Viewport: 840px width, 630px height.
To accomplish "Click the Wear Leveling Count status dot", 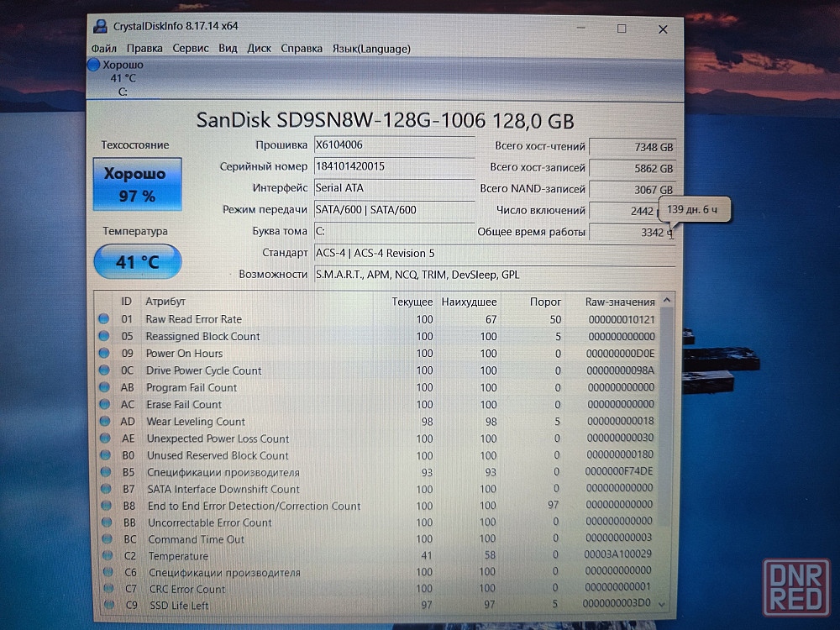I will [105, 421].
